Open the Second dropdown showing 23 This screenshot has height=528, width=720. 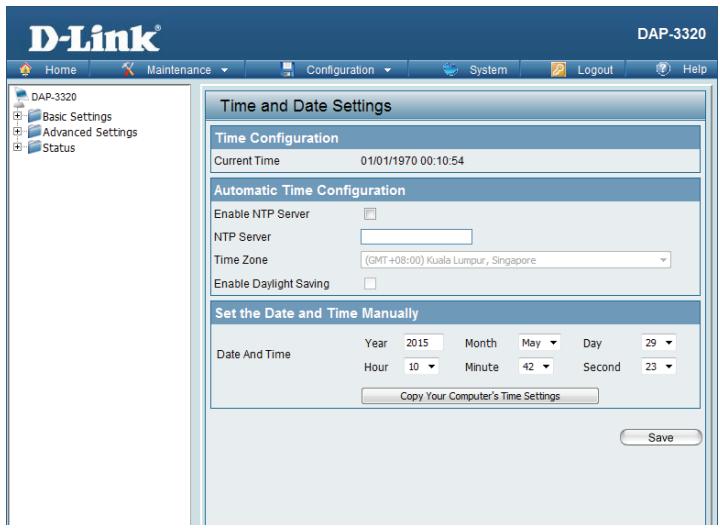click(x=659, y=366)
